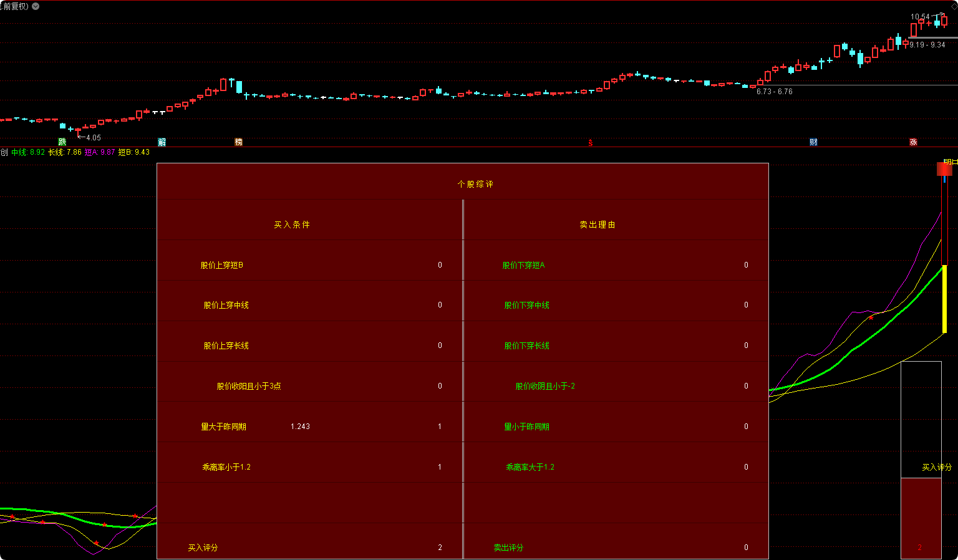Select the 长线 7.86 indicator label
The height and width of the screenshot is (560, 958).
(65, 152)
